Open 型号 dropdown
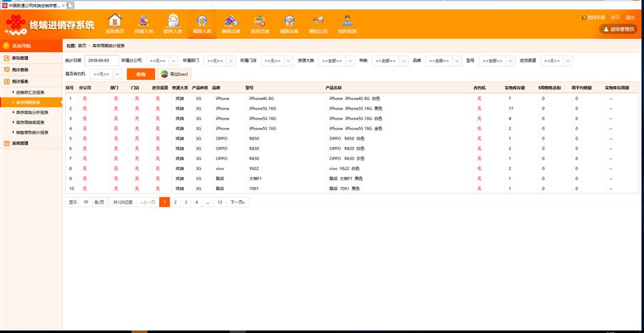This screenshot has width=644, height=333. (x=497, y=61)
